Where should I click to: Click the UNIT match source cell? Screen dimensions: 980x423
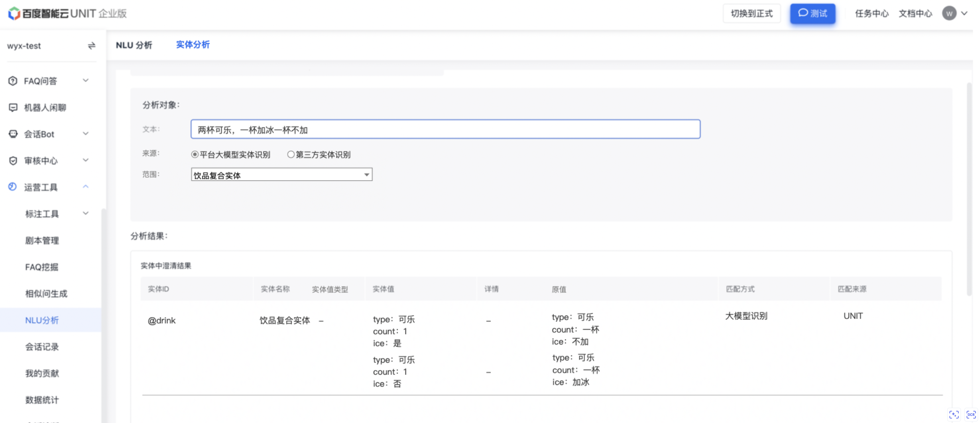(x=853, y=316)
